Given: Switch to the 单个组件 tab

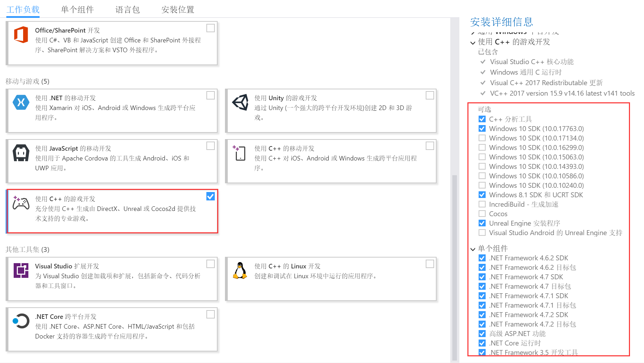Looking at the screenshot, I should (77, 9).
